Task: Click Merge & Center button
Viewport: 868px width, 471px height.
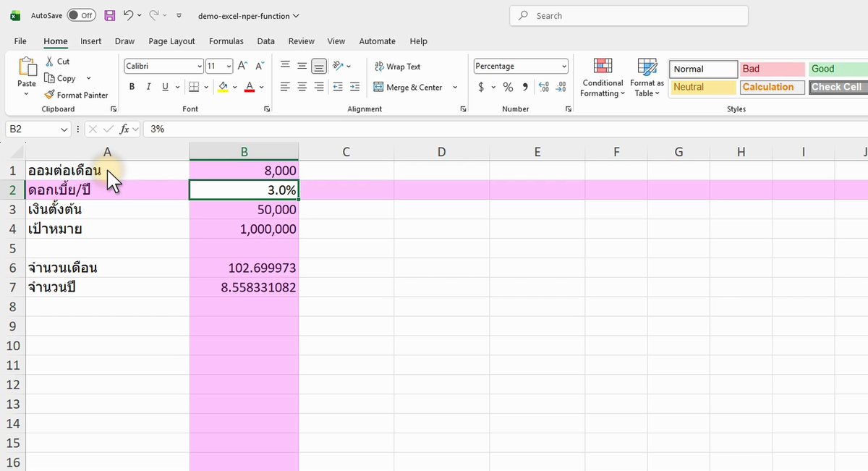Action: [x=408, y=88]
